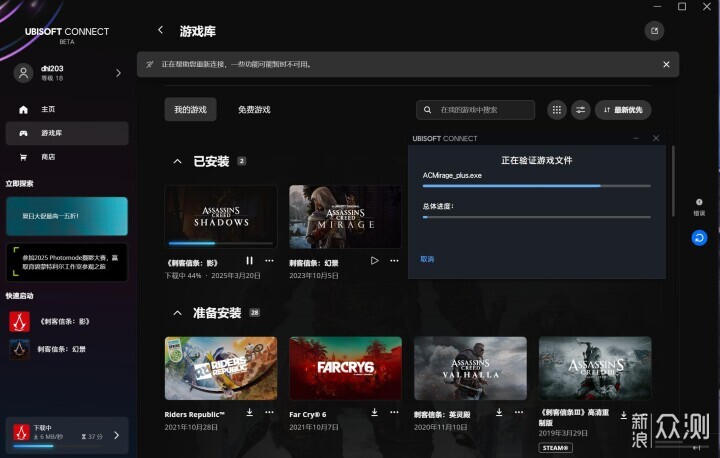This screenshot has height=458, width=720.
Task: Switch to the 免费游戏 tab
Action: coord(254,110)
